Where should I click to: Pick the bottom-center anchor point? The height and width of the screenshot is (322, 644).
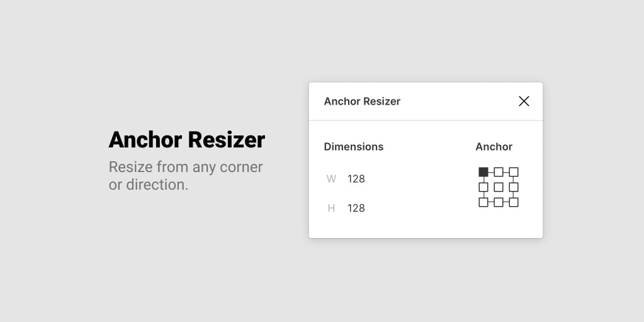click(x=499, y=202)
